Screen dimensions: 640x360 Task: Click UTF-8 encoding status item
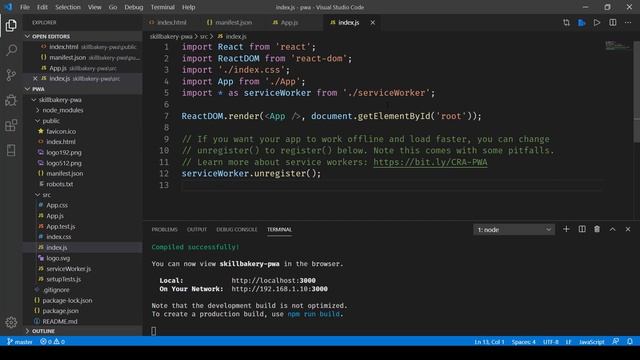[x=550, y=342]
